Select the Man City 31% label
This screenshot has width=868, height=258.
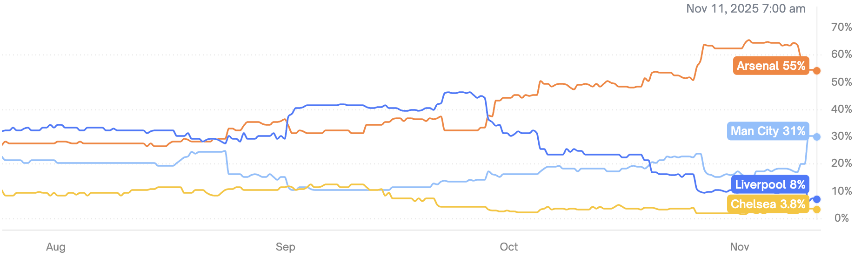(x=768, y=131)
